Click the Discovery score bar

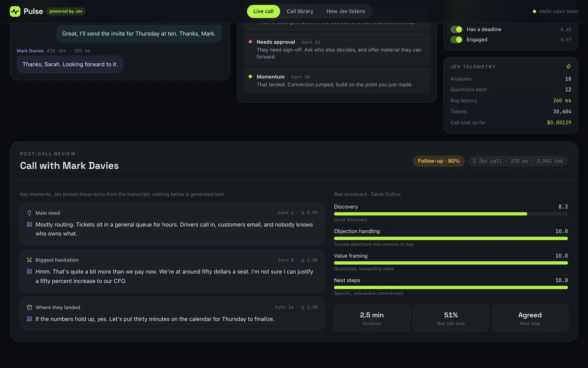[451, 214]
